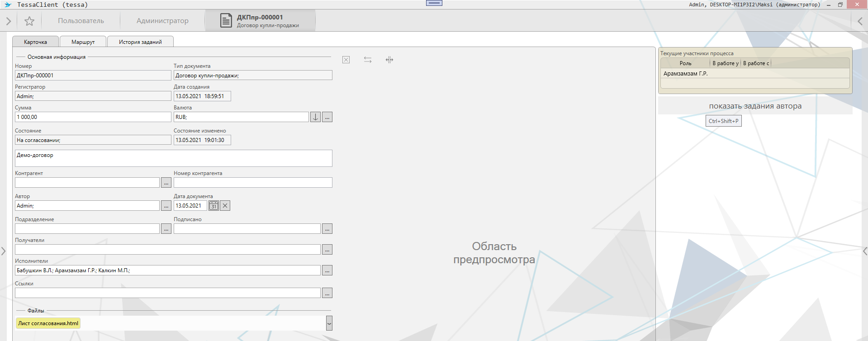Switch to the Маршрут tab
This screenshot has height=341, width=868.
pos(83,42)
